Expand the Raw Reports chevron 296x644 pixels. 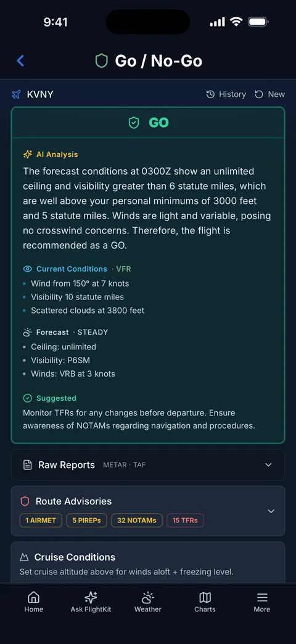click(x=268, y=465)
